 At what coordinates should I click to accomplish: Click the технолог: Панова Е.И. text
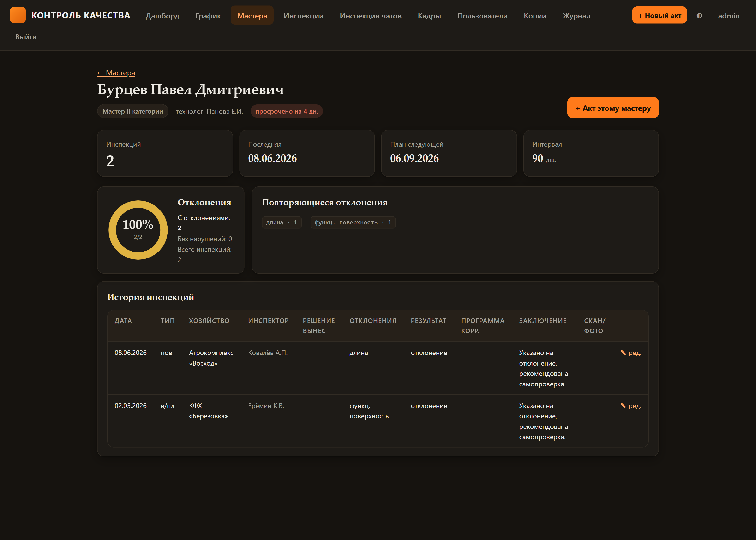tap(209, 111)
